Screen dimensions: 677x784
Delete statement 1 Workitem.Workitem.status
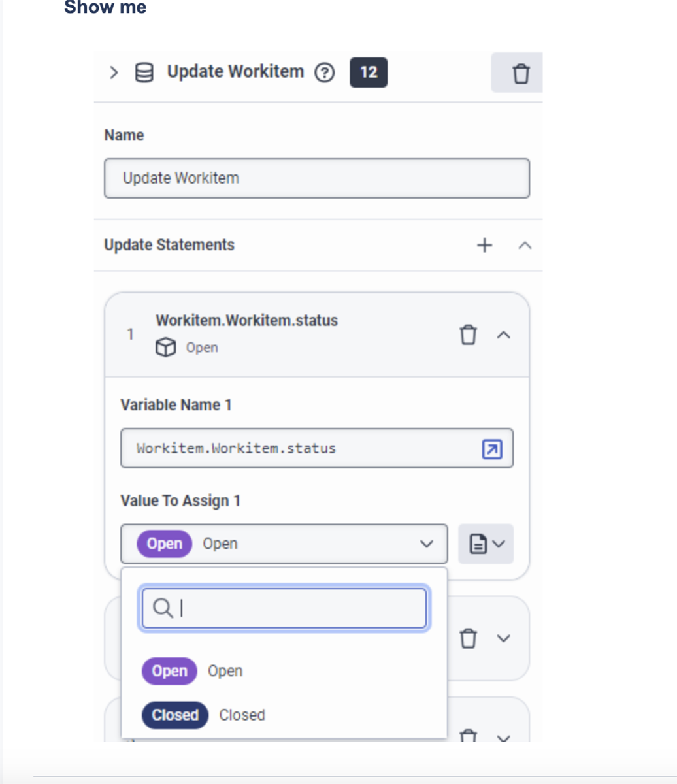click(468, 335)
